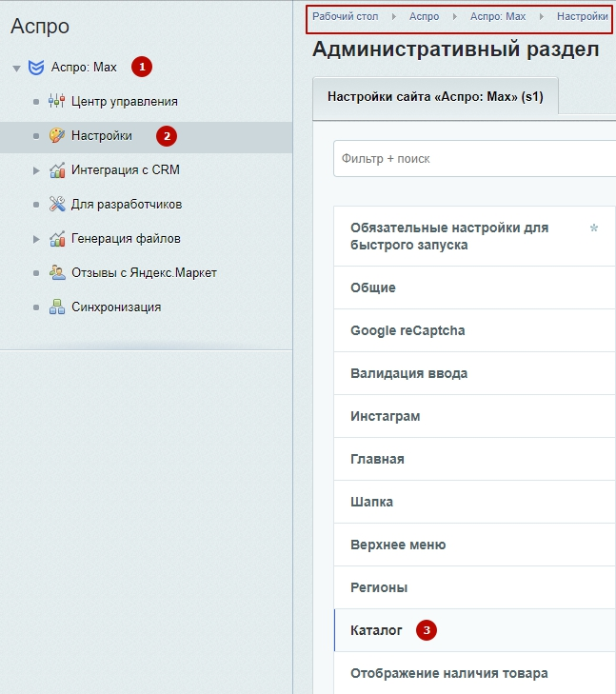Open the Главная settings section
Screen dimensions: 616x694
[x=475, y=459]
